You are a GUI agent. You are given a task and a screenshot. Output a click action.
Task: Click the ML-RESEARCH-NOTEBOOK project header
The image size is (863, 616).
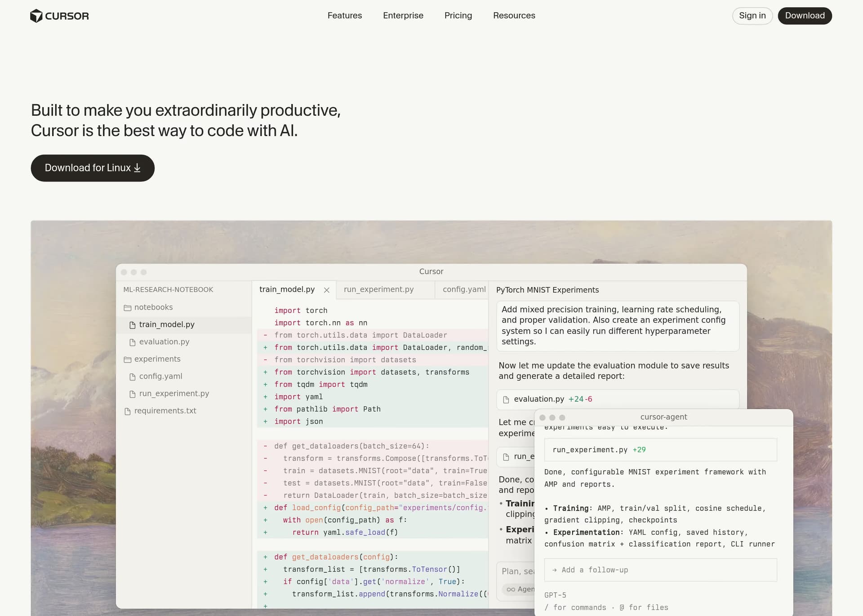[168, 290]
